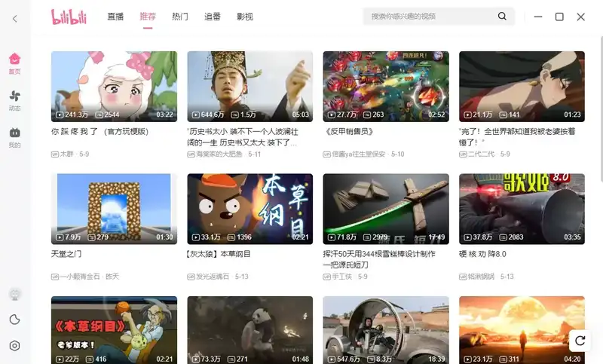Open uploader 木胖 profile

(66, 154)
